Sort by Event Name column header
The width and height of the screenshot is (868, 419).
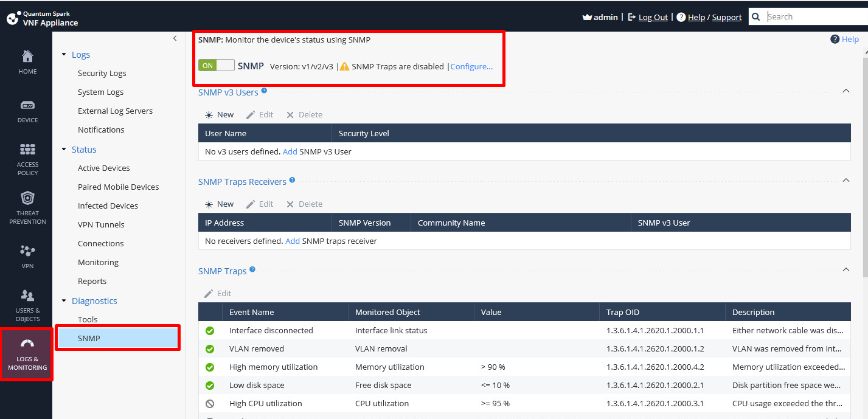285,313
